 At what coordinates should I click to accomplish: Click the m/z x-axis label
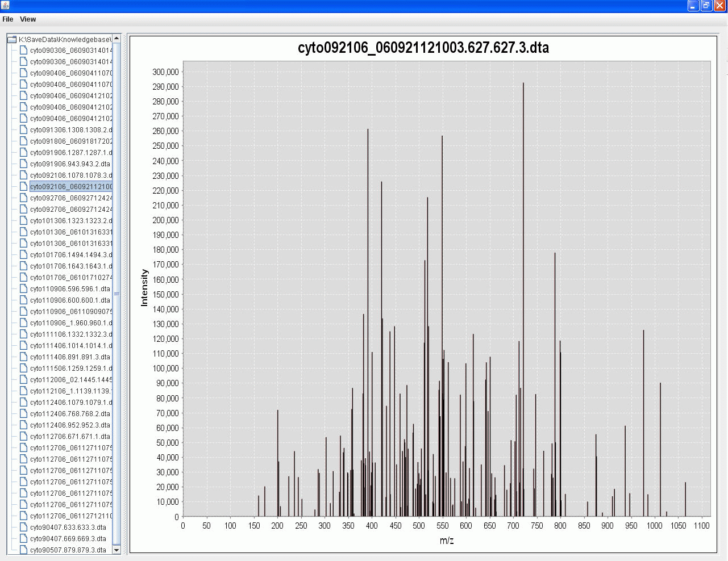(x=447, y=541)
